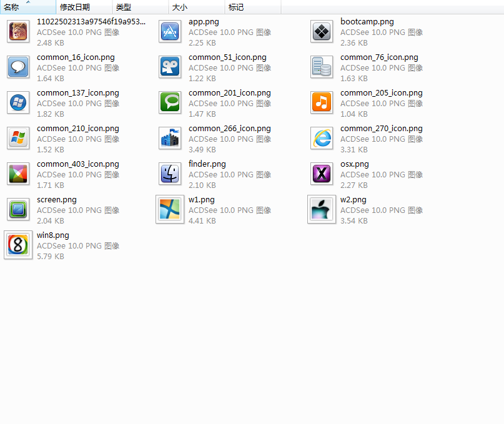The image size is (504, 424).
Task: Select file name osx.png
Action: click(x=355, y=164)
